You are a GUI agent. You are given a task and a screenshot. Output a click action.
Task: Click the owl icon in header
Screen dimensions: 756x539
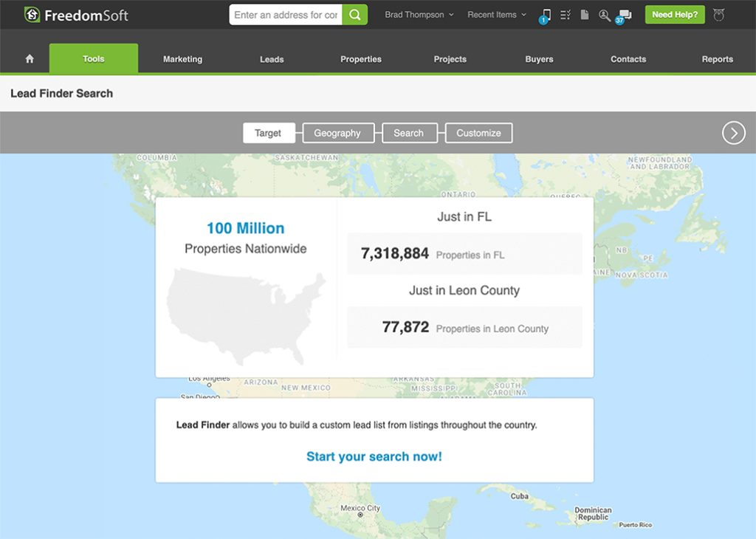(x=719, y=15)
